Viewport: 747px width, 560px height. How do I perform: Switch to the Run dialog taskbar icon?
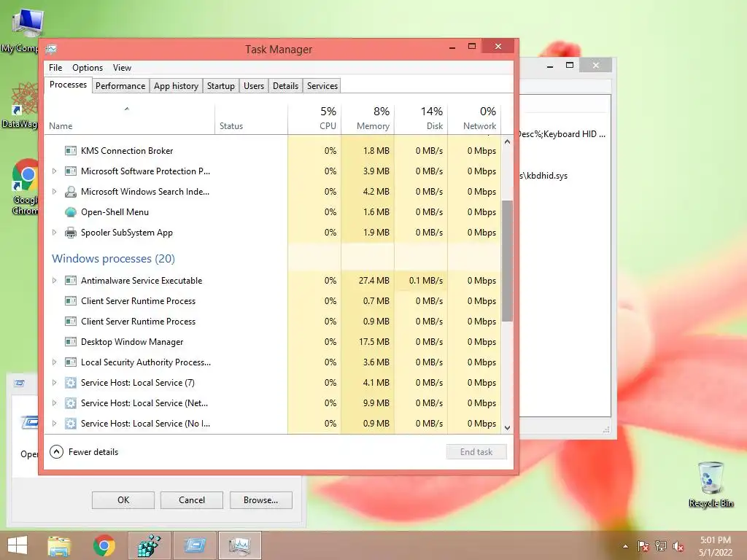click(x=195, y=545)
